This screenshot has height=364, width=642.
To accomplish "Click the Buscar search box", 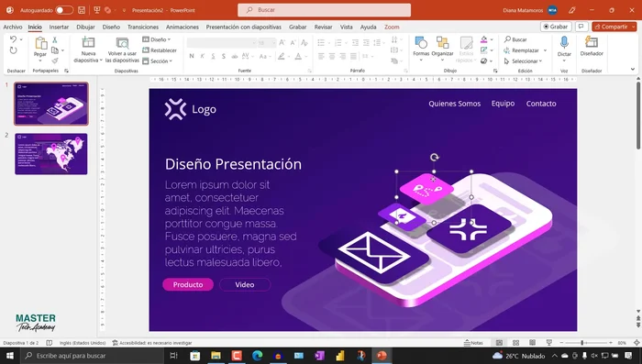I will [x=325, y=10].
